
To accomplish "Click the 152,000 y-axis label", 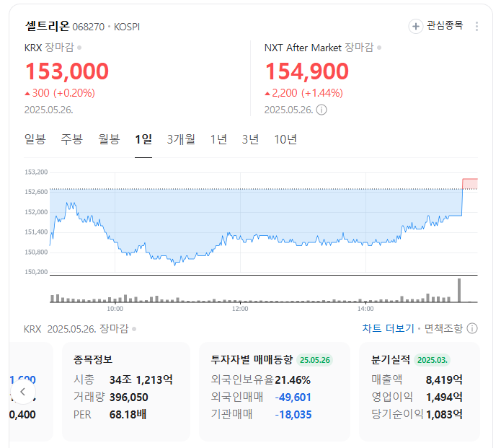I will tap(36, 212).
